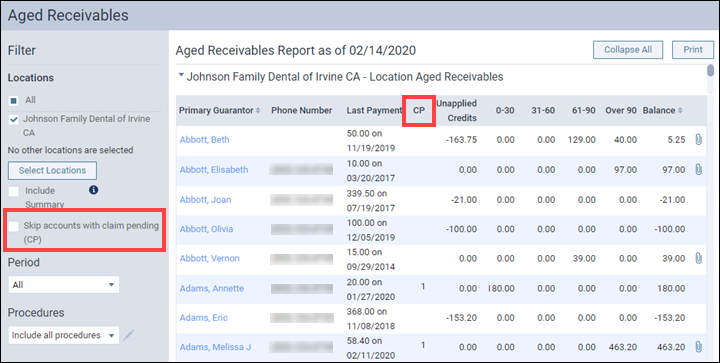Select the 129.00 value in 61-90 column
Screen dimensions: 720x363
581,140
